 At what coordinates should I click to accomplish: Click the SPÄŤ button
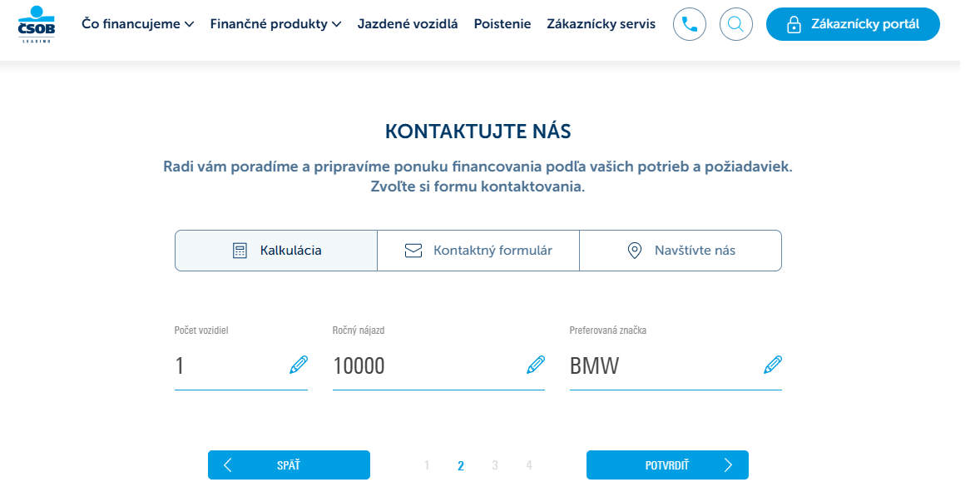tap(289, 465)
